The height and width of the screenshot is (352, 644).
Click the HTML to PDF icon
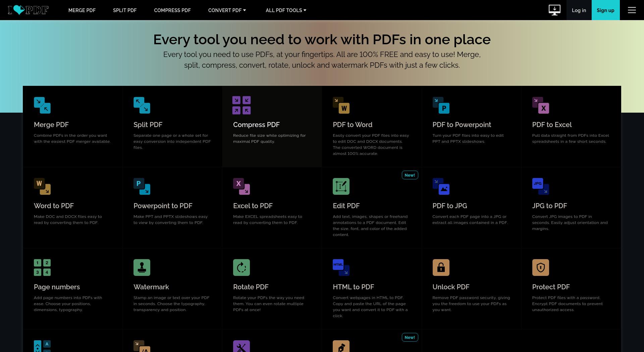[x=341, y=268]
